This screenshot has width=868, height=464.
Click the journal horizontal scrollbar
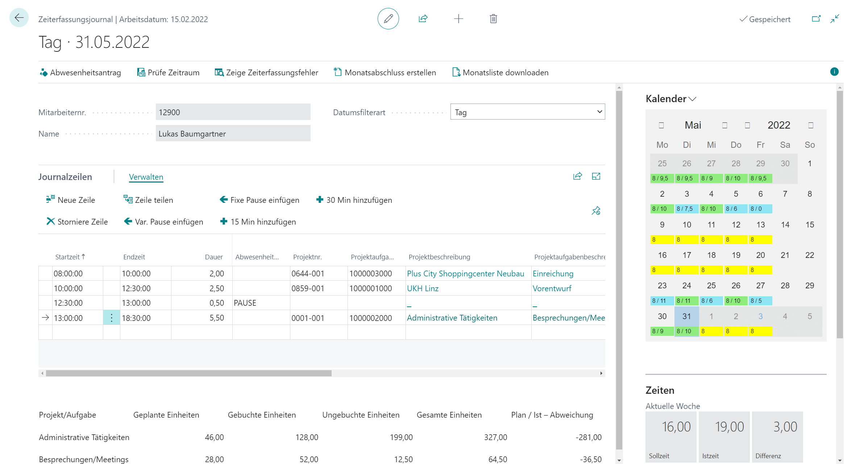[188, 373]
